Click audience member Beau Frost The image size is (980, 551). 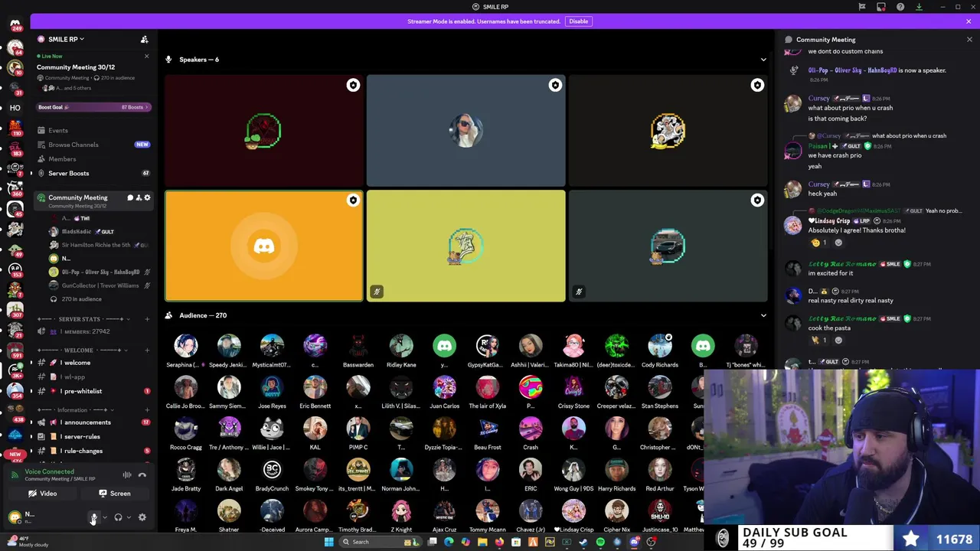point(487,434)
